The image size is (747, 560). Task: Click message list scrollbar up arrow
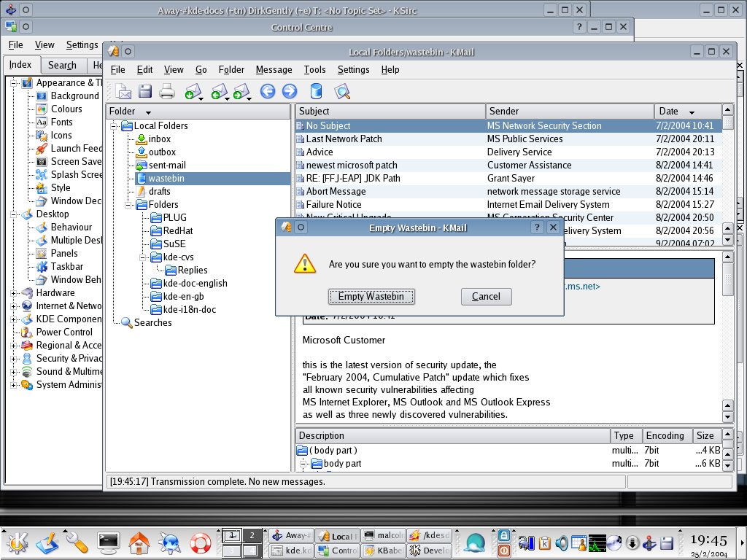pyautogui.click(x=727, y=110)
